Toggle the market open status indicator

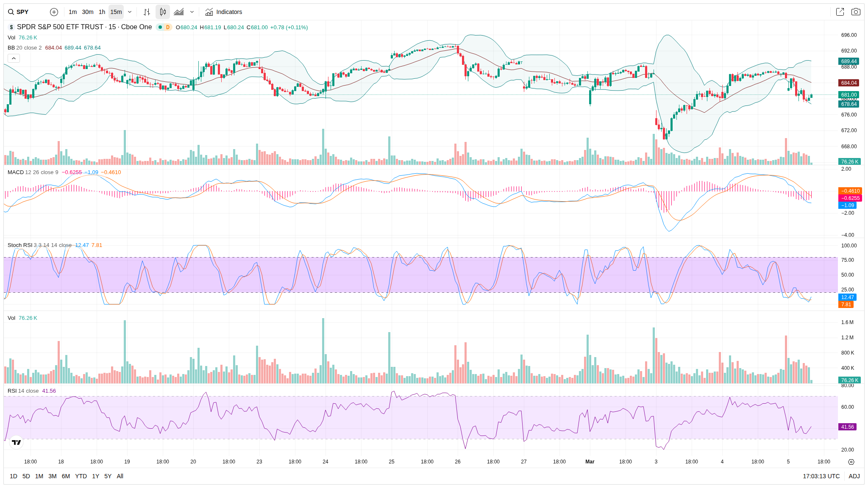(160, 27)
